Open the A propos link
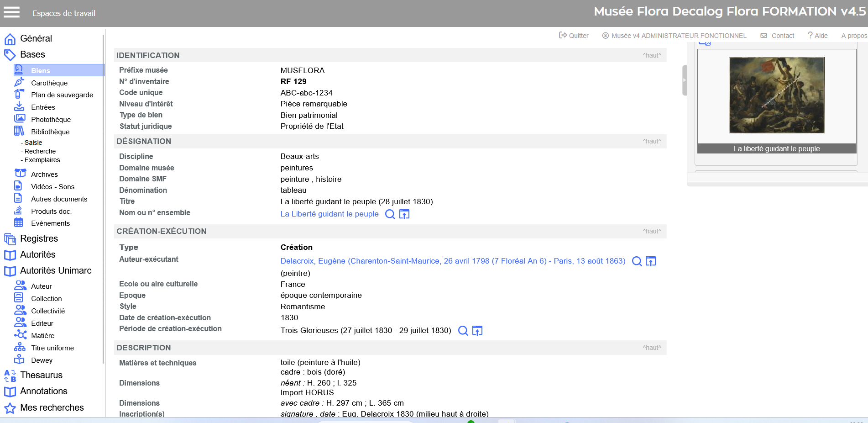The image size is (868, 423). [x=854, y=35]
